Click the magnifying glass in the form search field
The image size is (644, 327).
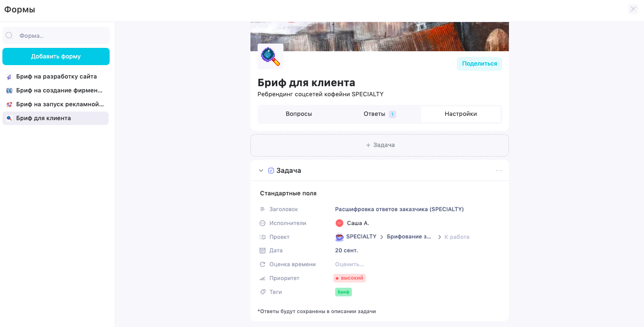pyautogui.click(x=10, y=35)
